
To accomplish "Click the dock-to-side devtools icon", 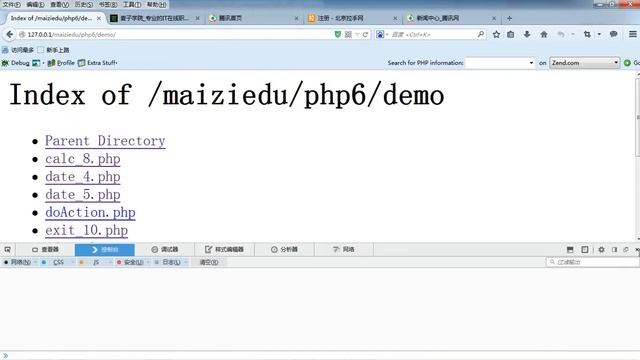I will tap(614, 249).
